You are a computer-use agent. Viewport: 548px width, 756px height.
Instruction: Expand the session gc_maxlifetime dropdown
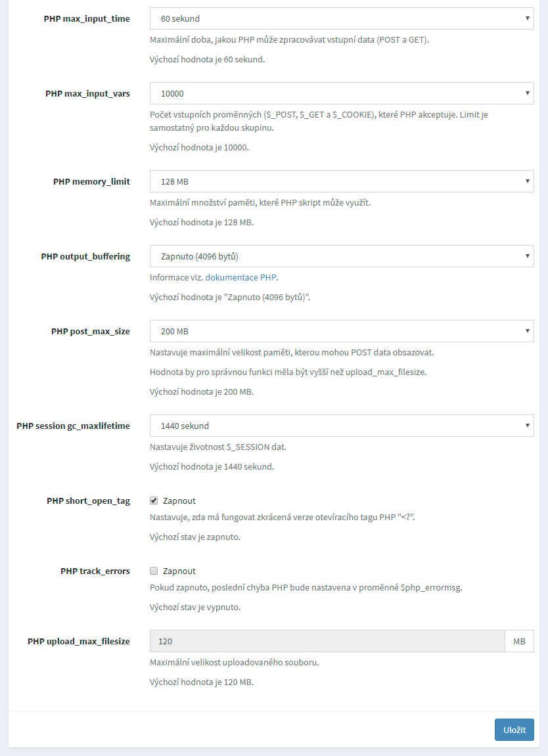click(x=342, y=426)
